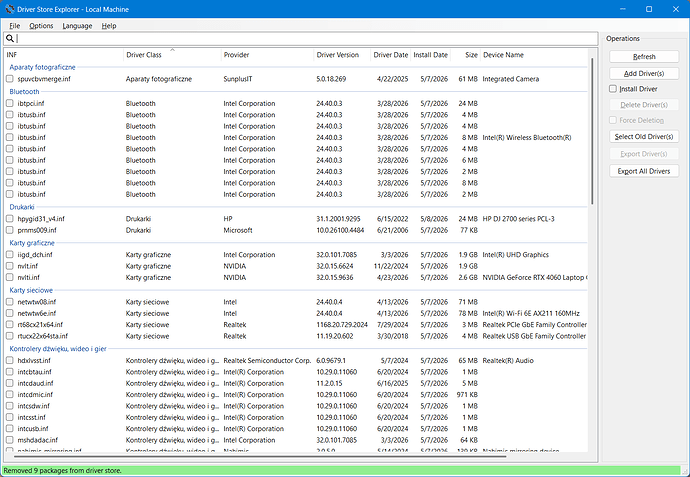690x477 pixels.
Task: Click the Refresh button
Action: point(644,57)
